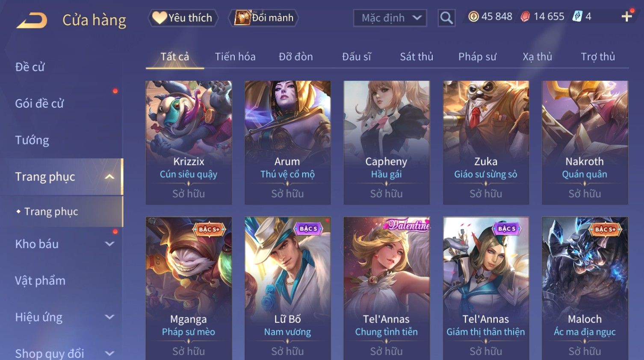Open Gói đề cử in sidebar
Image resolution: width=644 pixels, height=360 pixels.
tap(39, 103)
